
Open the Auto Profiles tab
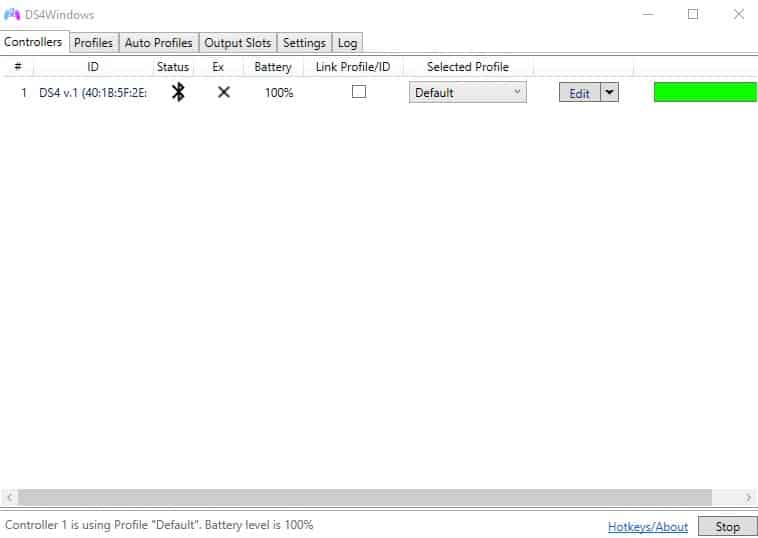(x=159, y=43)
